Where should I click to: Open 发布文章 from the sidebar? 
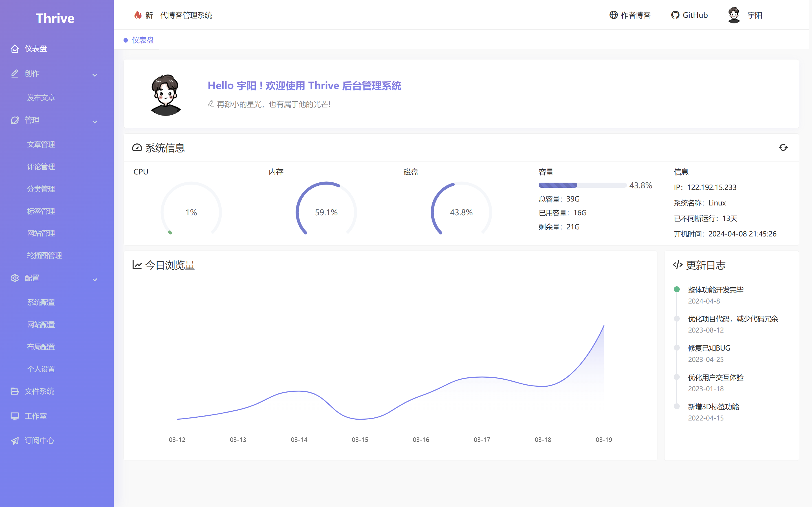(41, 98)
